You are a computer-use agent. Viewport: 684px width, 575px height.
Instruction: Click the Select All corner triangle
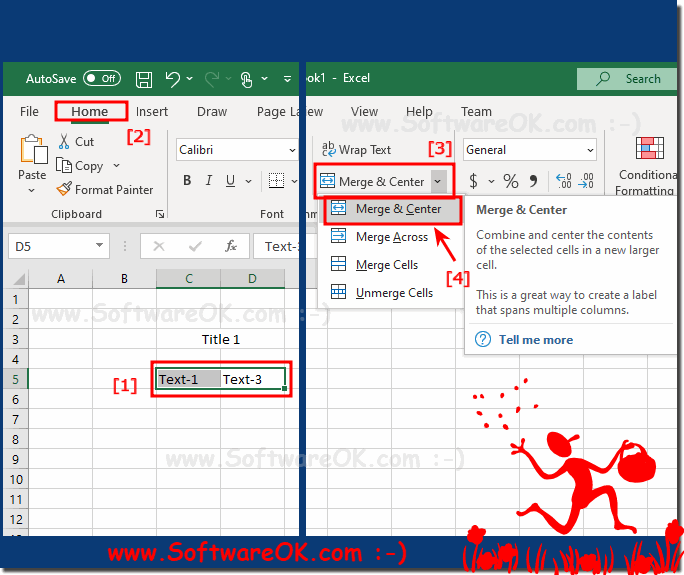pos(18,279)
